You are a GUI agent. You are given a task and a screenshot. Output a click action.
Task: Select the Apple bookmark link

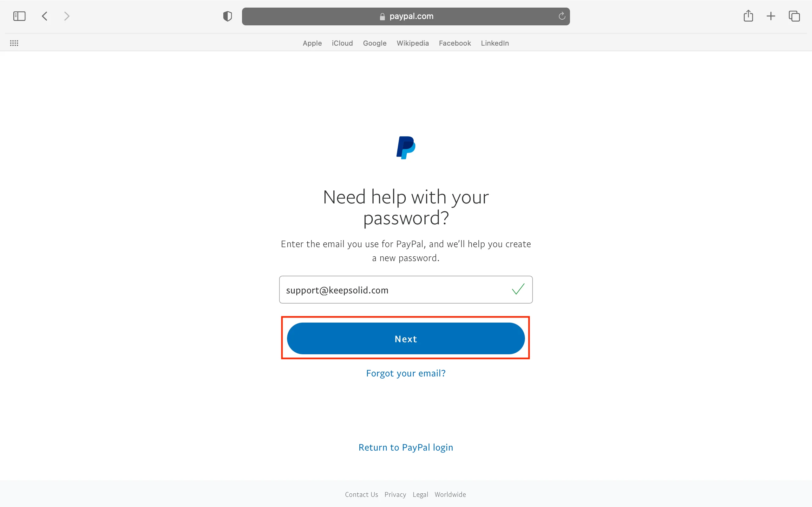pos(311,43)
